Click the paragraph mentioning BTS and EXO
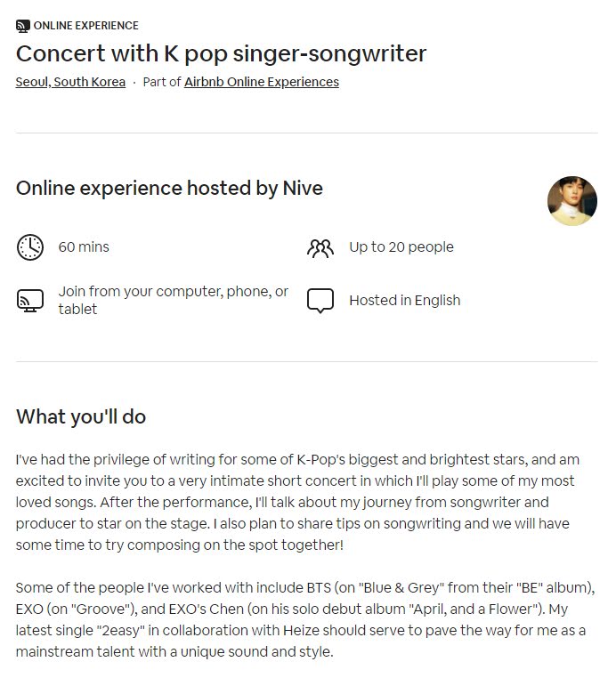 pyautogui.click(x=305, y=619)
